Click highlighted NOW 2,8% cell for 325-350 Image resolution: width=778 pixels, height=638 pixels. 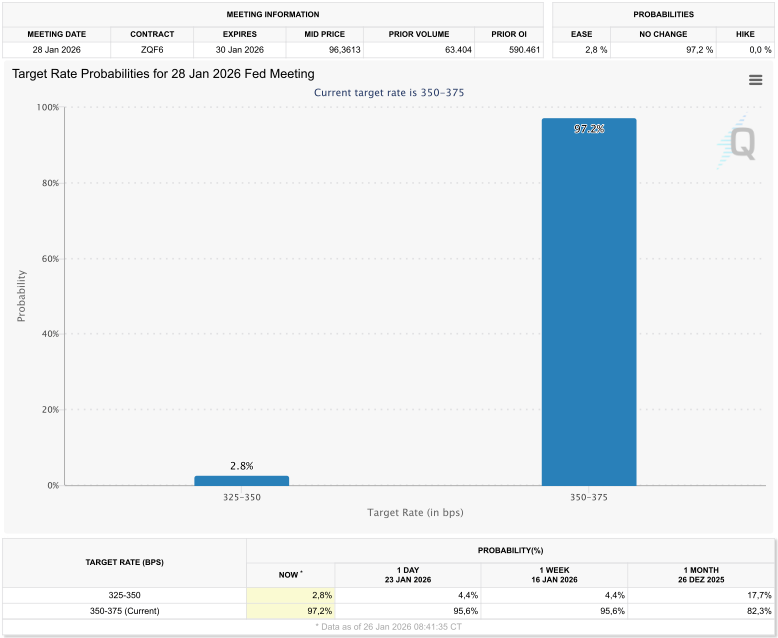pyautogui.click(x=290, y=595)
